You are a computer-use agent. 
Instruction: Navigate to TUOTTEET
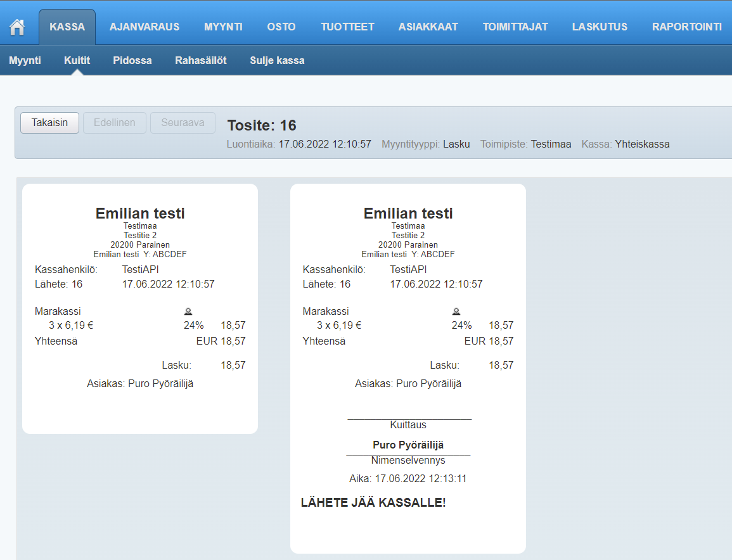click(347, 27)
